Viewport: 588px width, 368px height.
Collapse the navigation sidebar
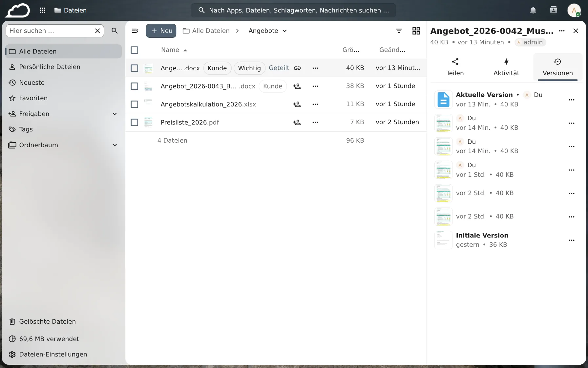pos(135,31)
